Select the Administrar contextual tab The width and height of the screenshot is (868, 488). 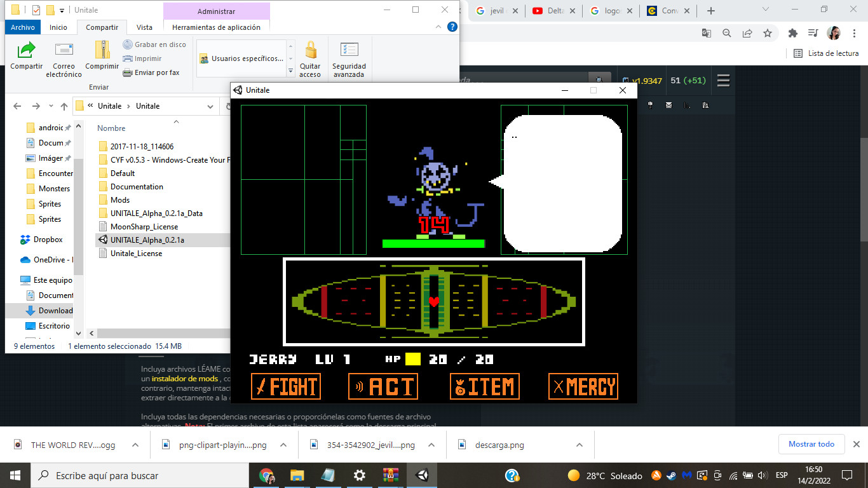click(216, 11)
